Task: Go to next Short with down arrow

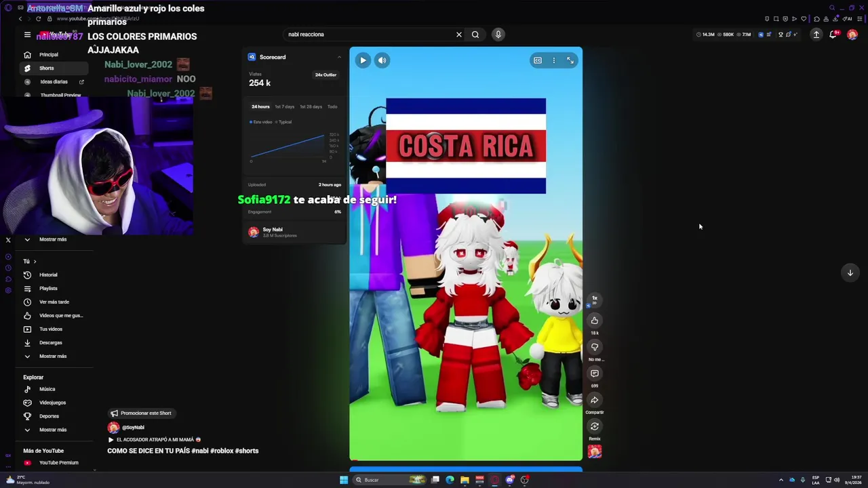Action: (850, 272)
